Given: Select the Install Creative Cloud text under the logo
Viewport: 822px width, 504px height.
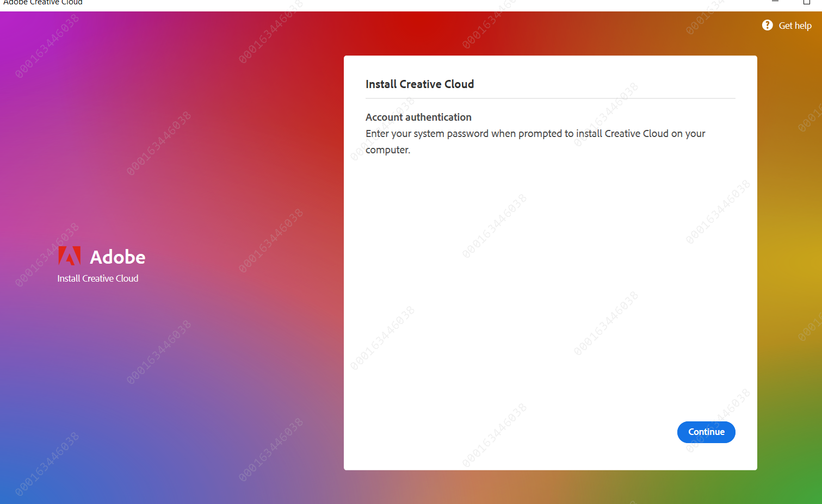Looking at the screenshot, I should pos(98,278).
